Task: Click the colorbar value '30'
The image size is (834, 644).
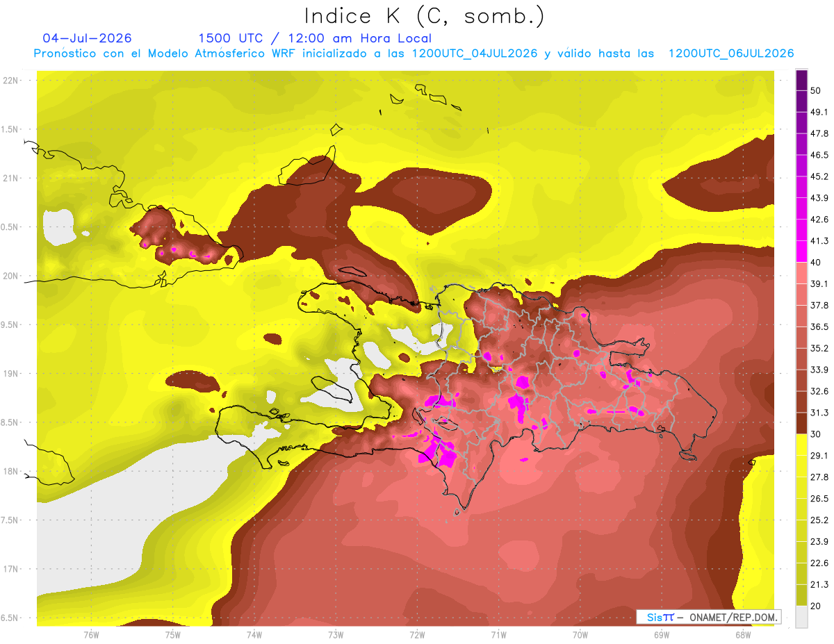Action: [x=816, y=434]
